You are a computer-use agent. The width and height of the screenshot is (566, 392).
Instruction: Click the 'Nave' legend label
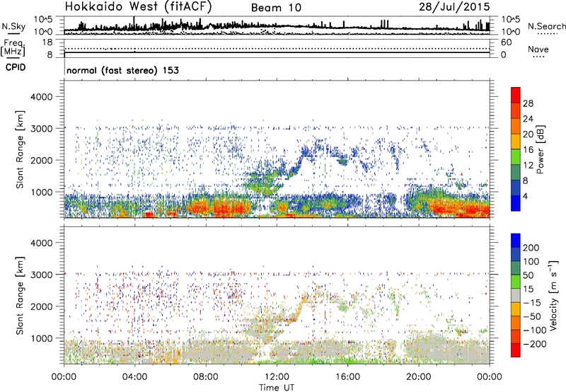point(538,49)
